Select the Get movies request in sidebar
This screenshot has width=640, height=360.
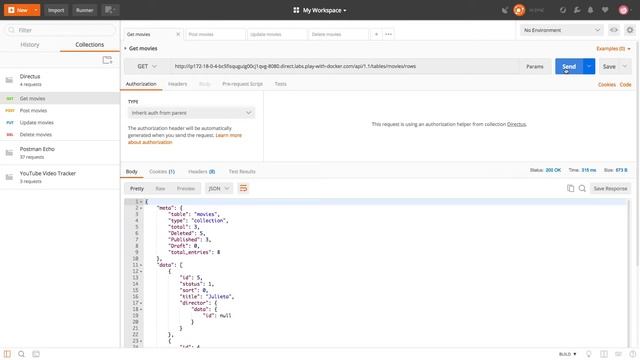coord(60,98)
